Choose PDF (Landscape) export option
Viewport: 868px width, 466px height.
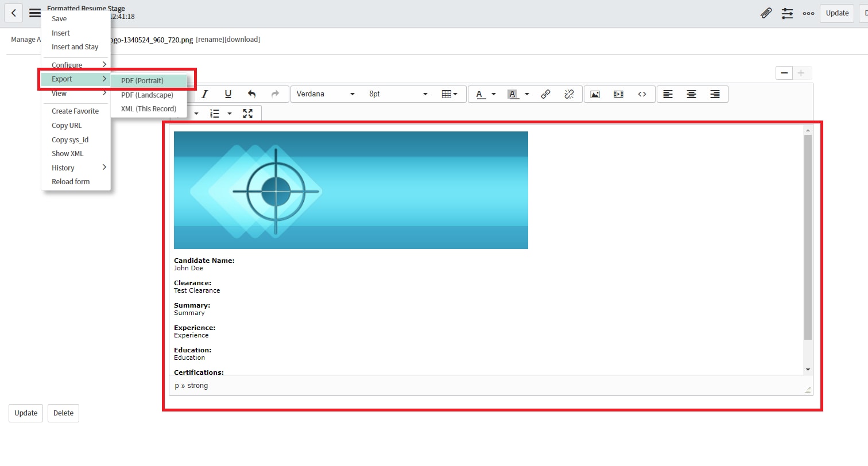coord(149,95)
